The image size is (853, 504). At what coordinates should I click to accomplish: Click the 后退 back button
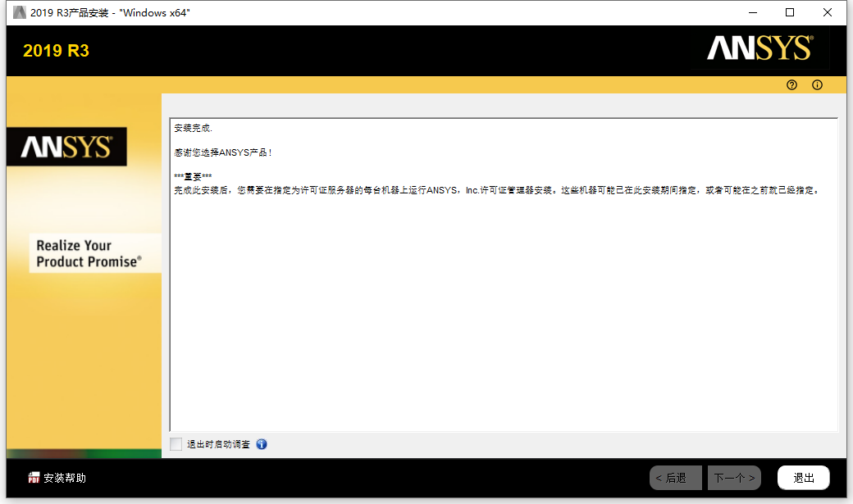coord(676,478)
